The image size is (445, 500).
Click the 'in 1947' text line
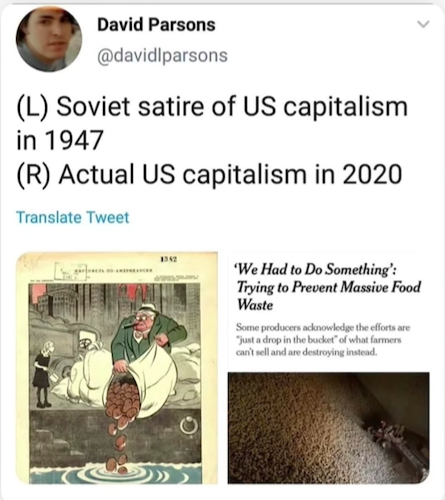click(x=59, y=140)
